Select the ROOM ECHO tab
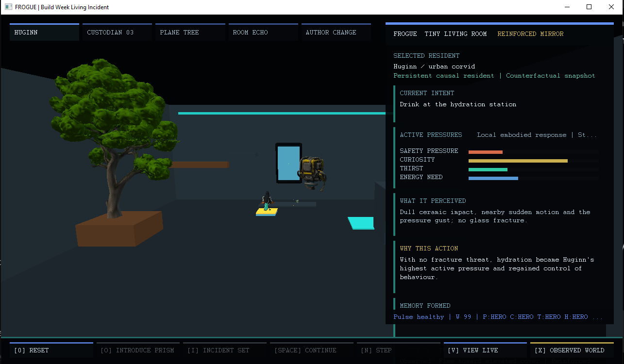Image resolution: width=624 pixels, height=364 pixels. (x=263, y=32)
